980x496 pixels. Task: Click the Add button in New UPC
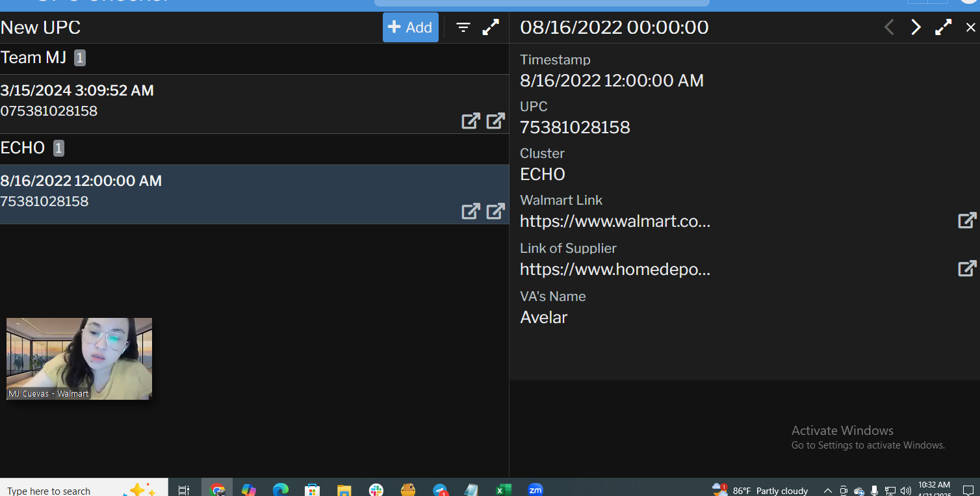(x=410, y=27)
